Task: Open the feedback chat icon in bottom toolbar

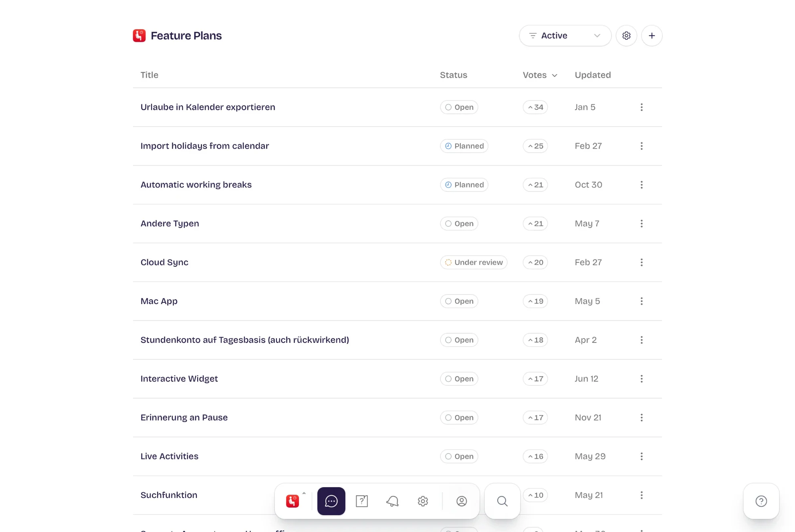Action: point(331,501)
